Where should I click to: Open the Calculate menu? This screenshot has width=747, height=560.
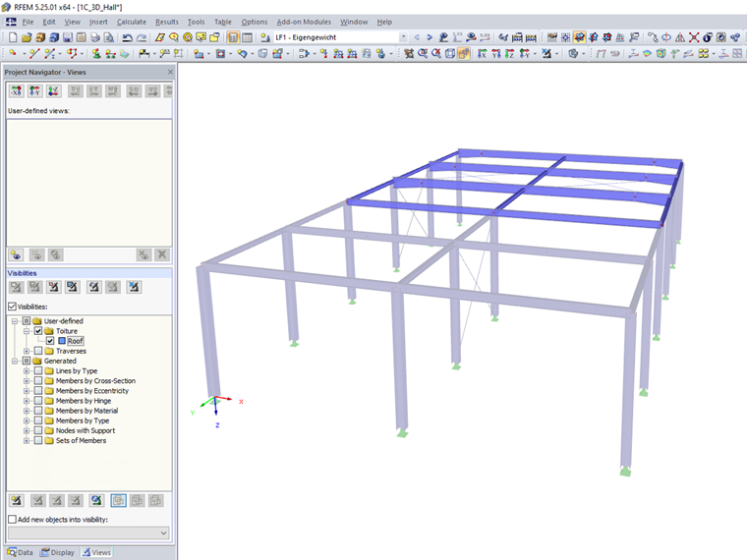[132, 22]
